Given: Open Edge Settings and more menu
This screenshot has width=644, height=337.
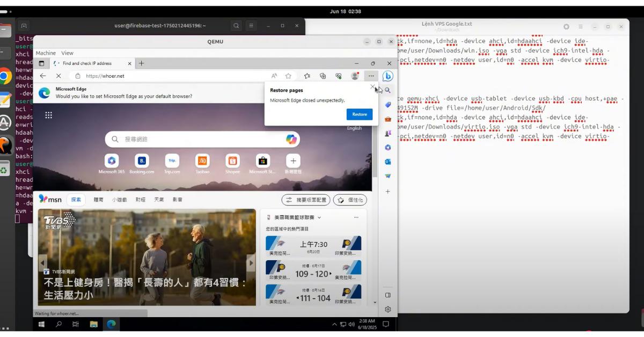Looking at the screenshot, I should 371,76.
